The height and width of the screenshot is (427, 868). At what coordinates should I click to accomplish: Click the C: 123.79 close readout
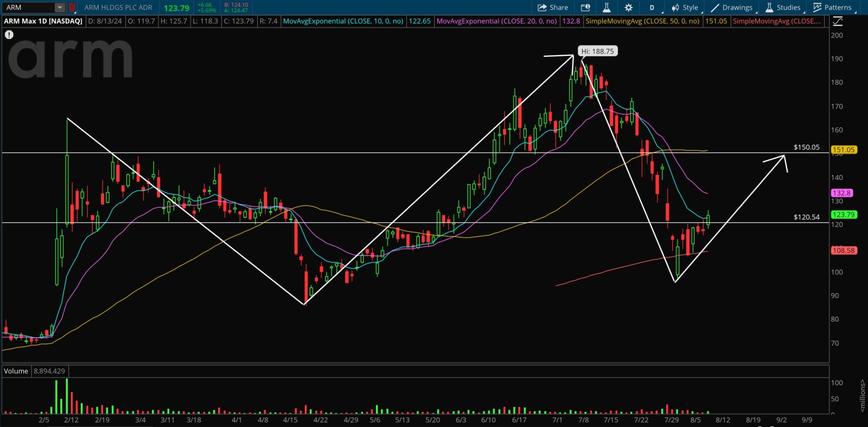click(239, 21)
